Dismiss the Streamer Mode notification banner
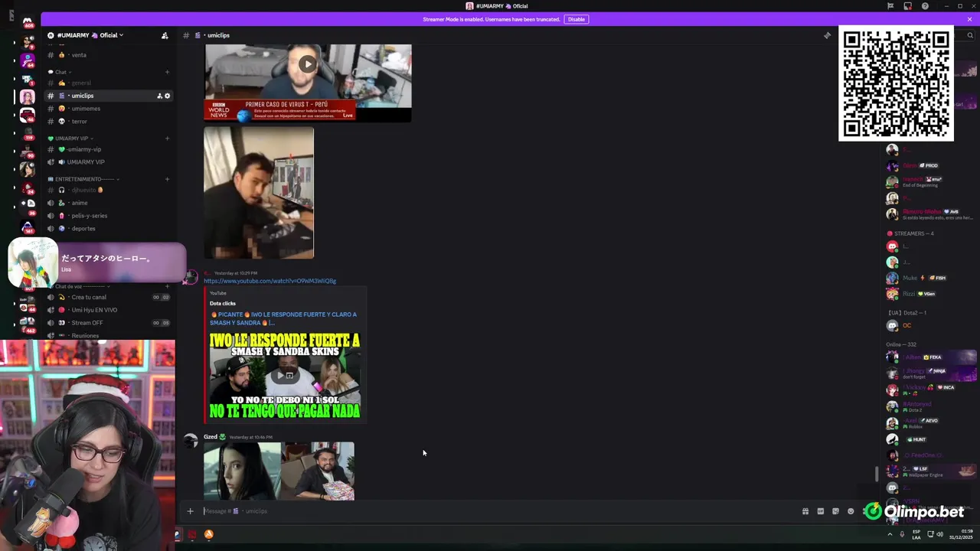This screenshot has height=551, width=980. coord(969,19)
